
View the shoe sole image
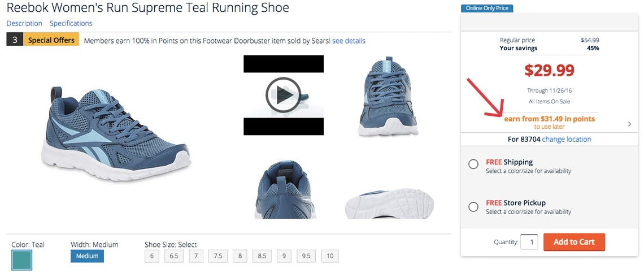click(x=389, y=203)
